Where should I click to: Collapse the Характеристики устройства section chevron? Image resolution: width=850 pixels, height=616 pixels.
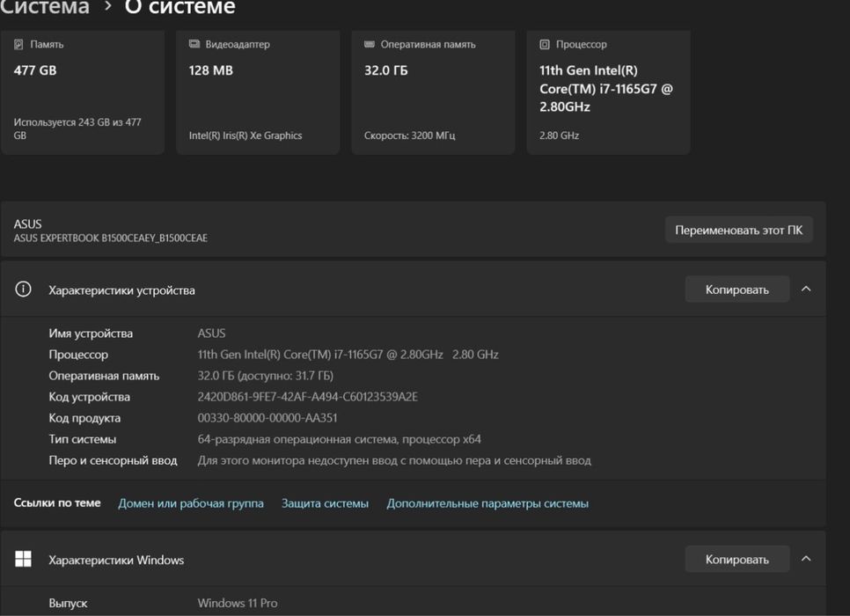pos(806,289)
